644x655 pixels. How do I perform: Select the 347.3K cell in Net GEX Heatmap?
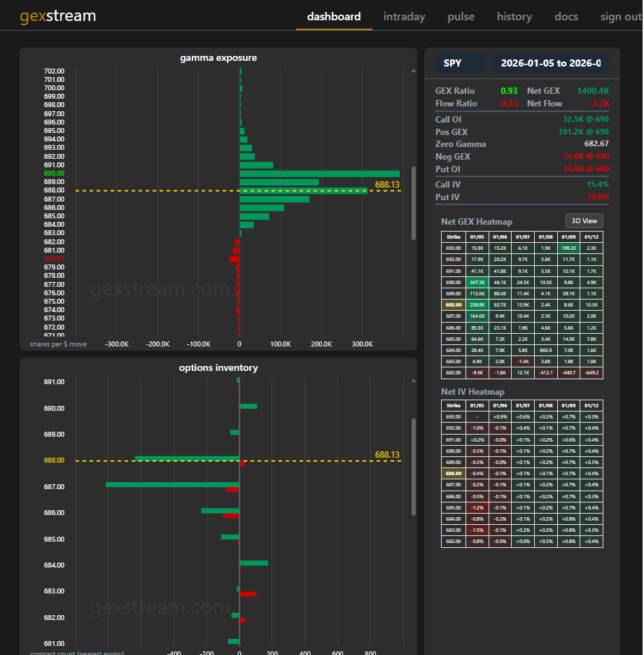pyautogui.click(x=478, y=282)
